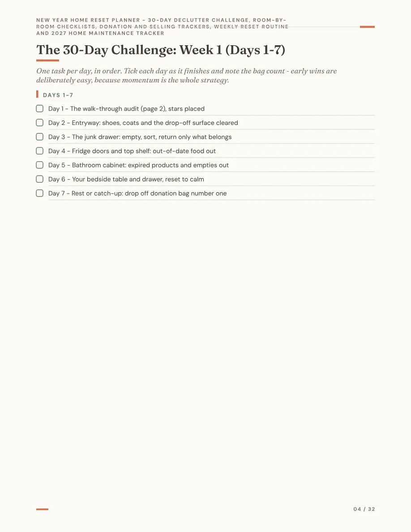Mark Day 3 junk drawer as done
Viewport: 411px width, 532px height.
40,137
